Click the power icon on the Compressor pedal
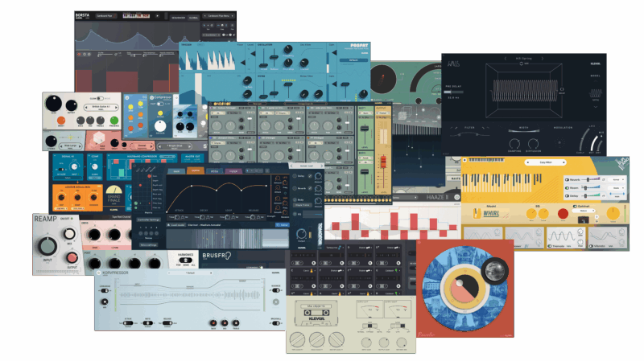Viewport: 644px width, 361px height. pos(152,97)
